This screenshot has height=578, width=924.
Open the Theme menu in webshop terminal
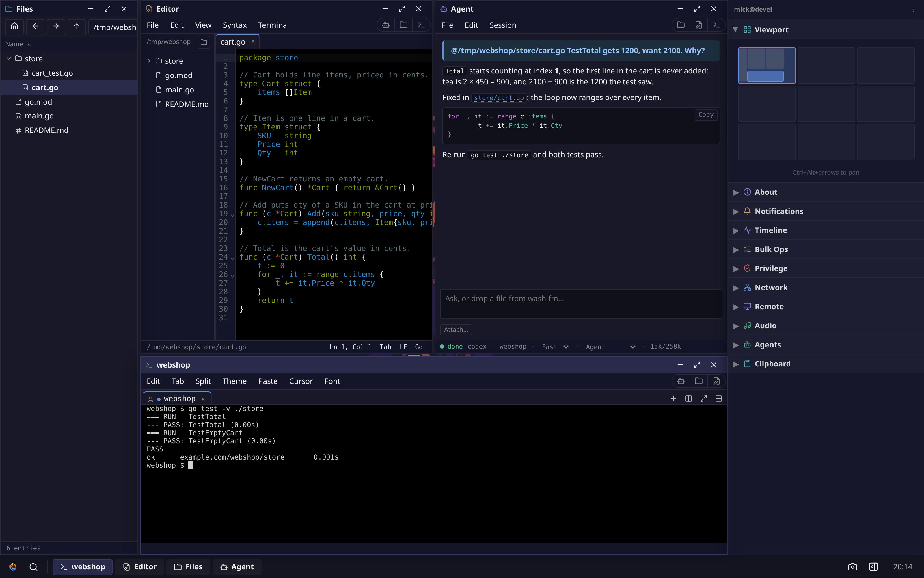(234, 381)
